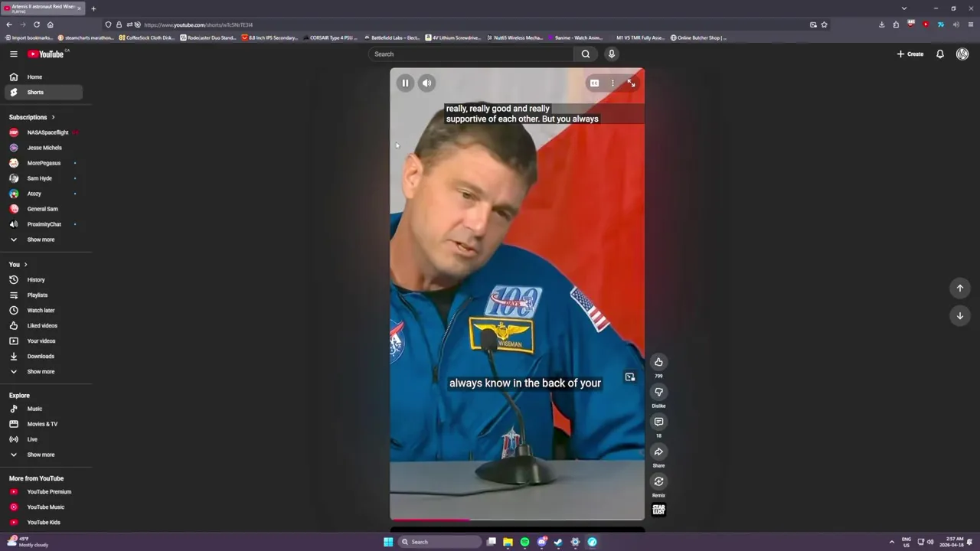Start voice search with microphone icon
This screenshot has height=551, width=980.
coord(611,54)
